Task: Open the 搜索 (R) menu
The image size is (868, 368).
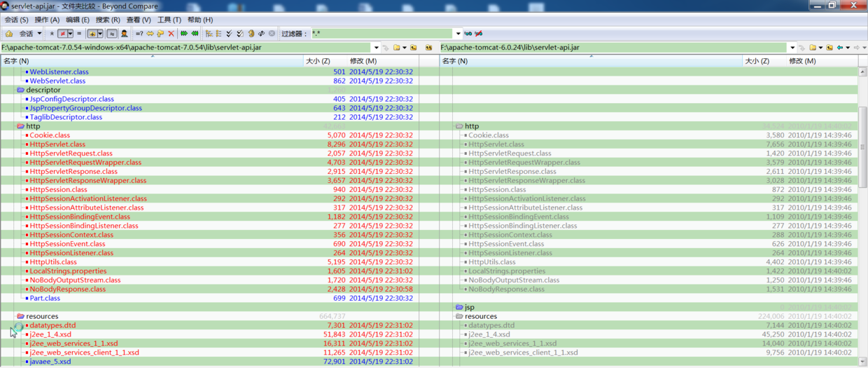Action: [x=108, y=20]
